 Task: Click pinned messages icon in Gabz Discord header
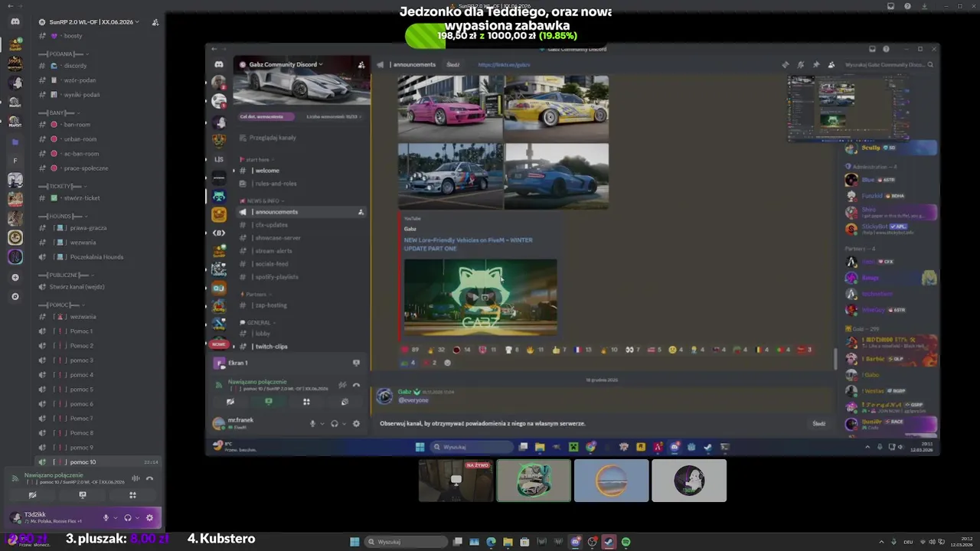pyautogui.click(x=816, y=65)
